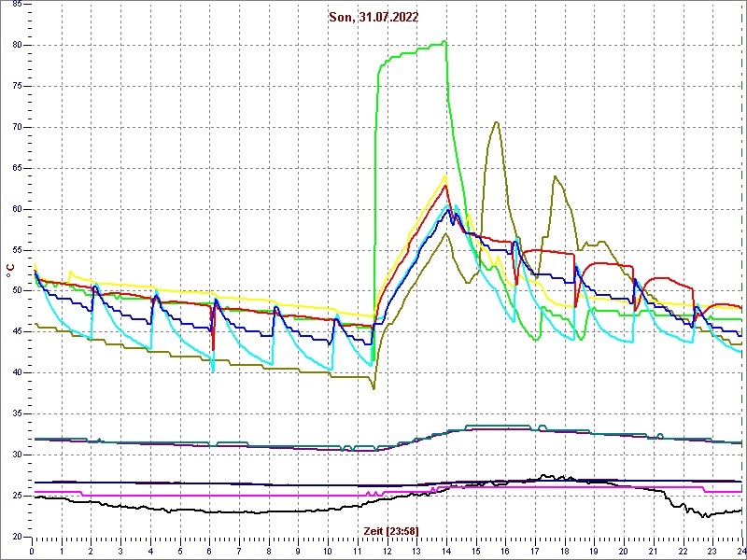The height and width of the screenshot is (560, 747).
Task: Click the y-axis value 20
Action: 16,538
